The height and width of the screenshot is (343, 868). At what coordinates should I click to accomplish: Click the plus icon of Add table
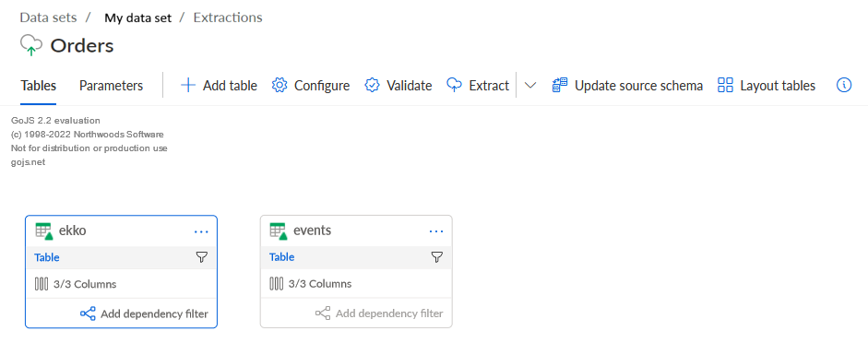tap(188, 85)
